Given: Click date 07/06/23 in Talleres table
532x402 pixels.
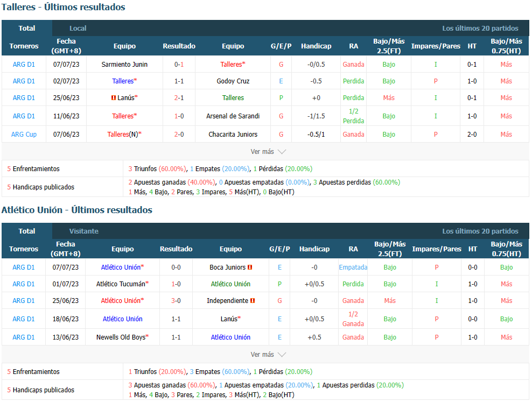Looking at the screenshot, I should 66,134.
